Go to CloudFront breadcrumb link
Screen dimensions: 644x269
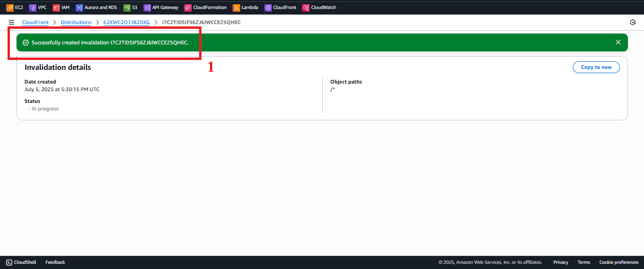(35, 22)
